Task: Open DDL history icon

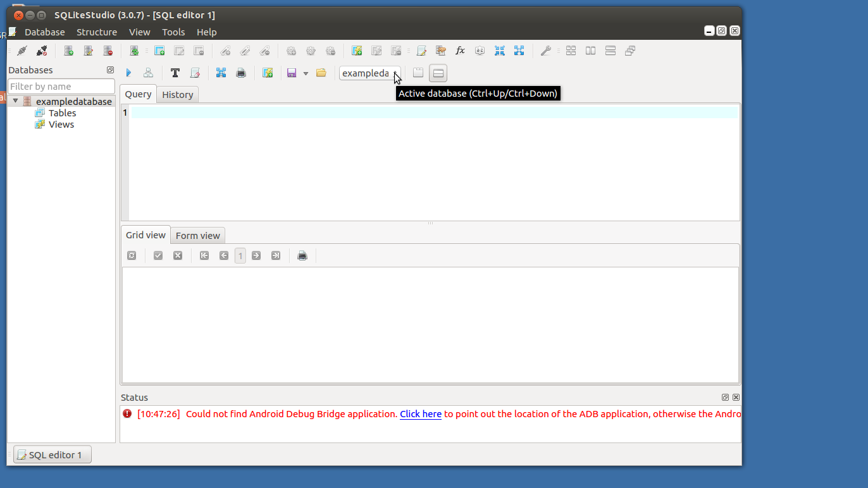Action: coord(441,51)
